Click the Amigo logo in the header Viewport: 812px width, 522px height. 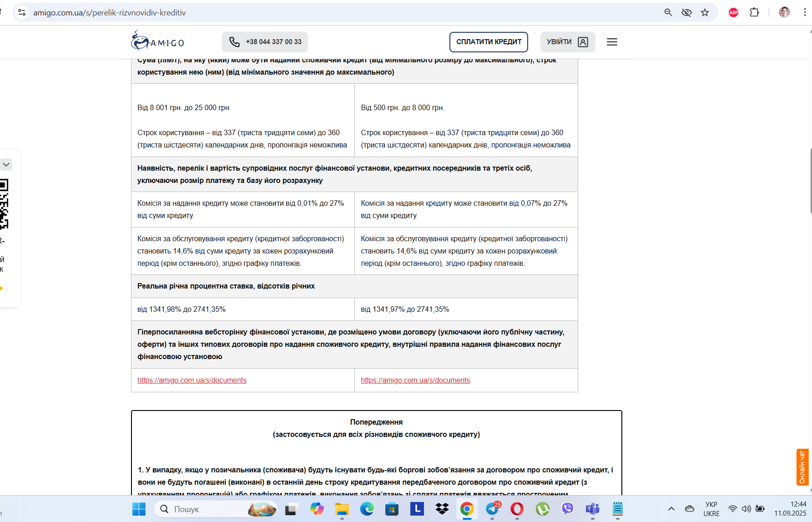(x=157, y=41)
